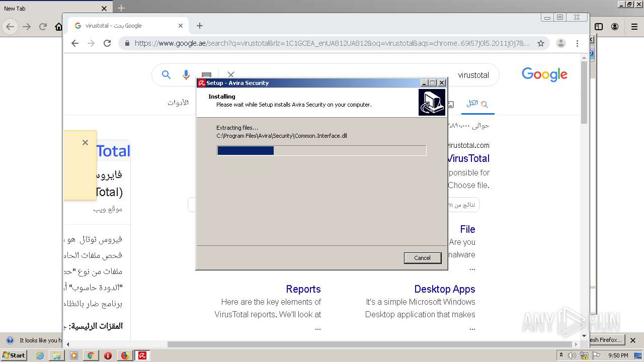Reload page in Firefox window
Viewport: 644px width, 362px height.
tap(43, 27)
